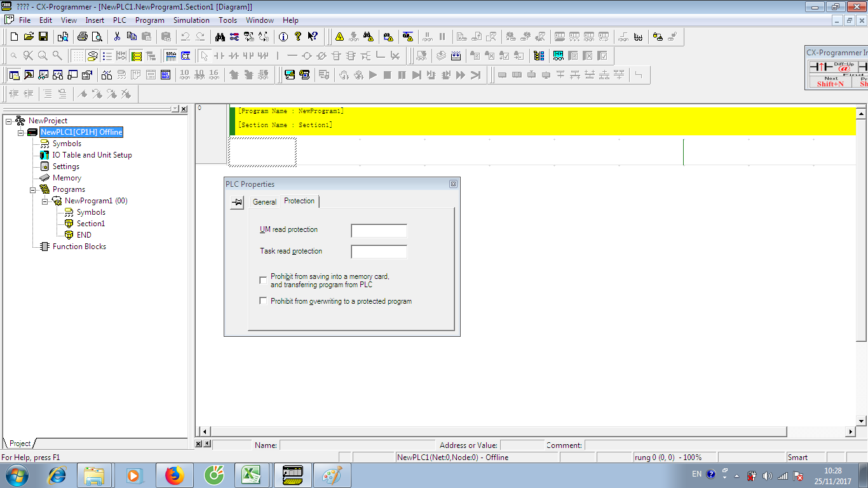Close the project workspace panel

184,109
